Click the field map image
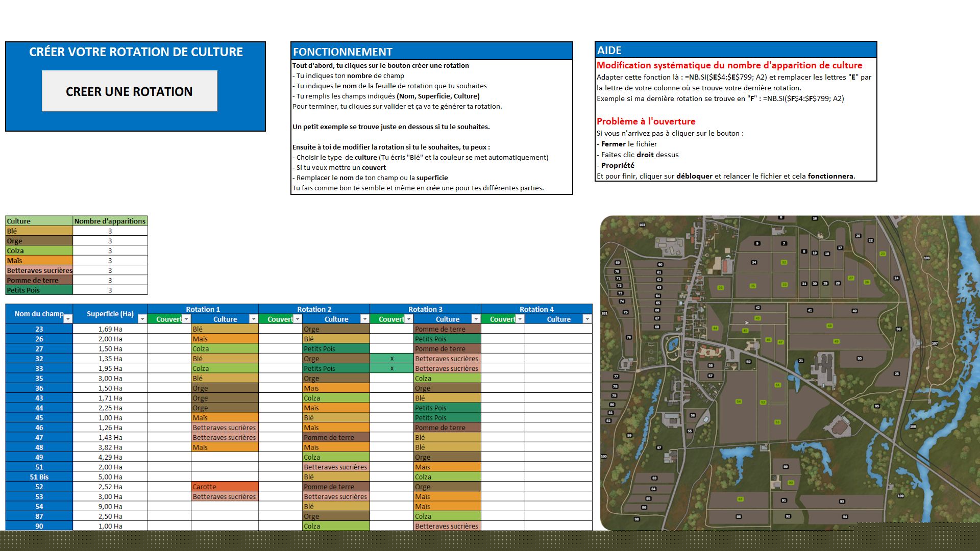This screenshot has width=980, height=551. 789,372
